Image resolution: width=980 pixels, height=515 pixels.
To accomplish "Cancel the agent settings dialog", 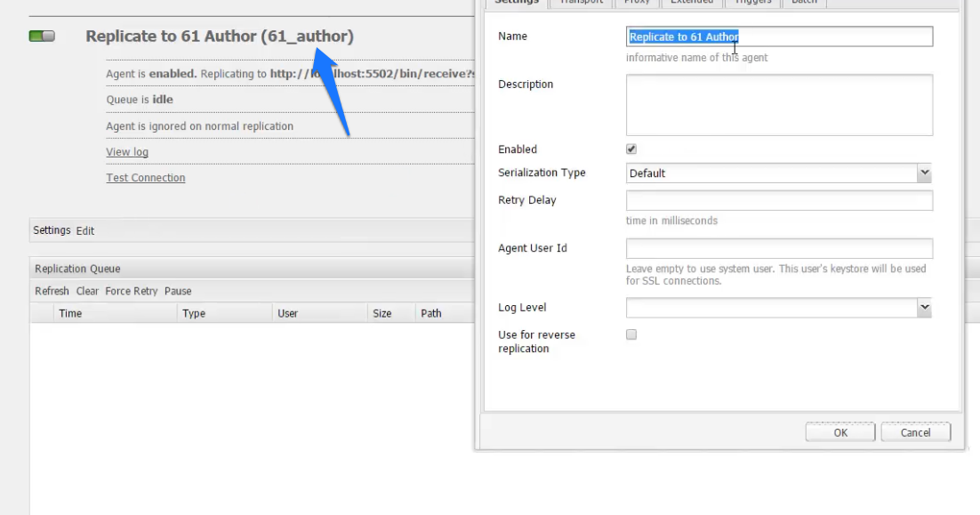I will (x=916, y=431).
